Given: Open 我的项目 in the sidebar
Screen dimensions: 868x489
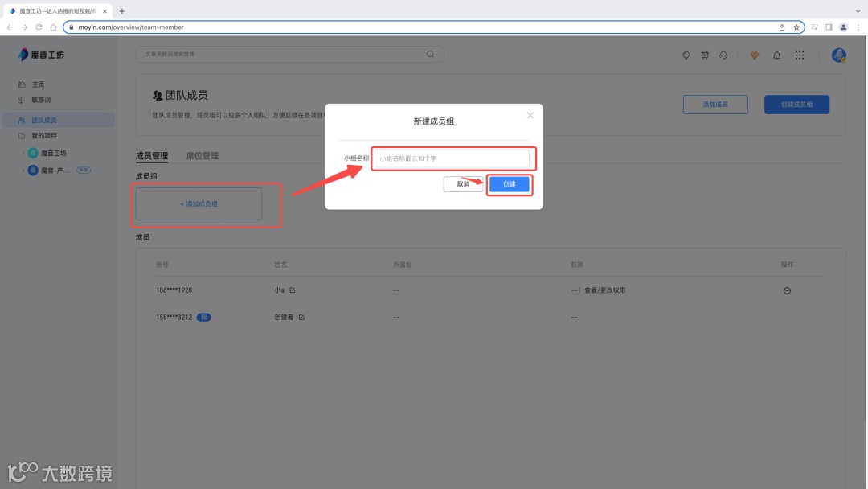Looking at the screenshot, I should 44,136.
